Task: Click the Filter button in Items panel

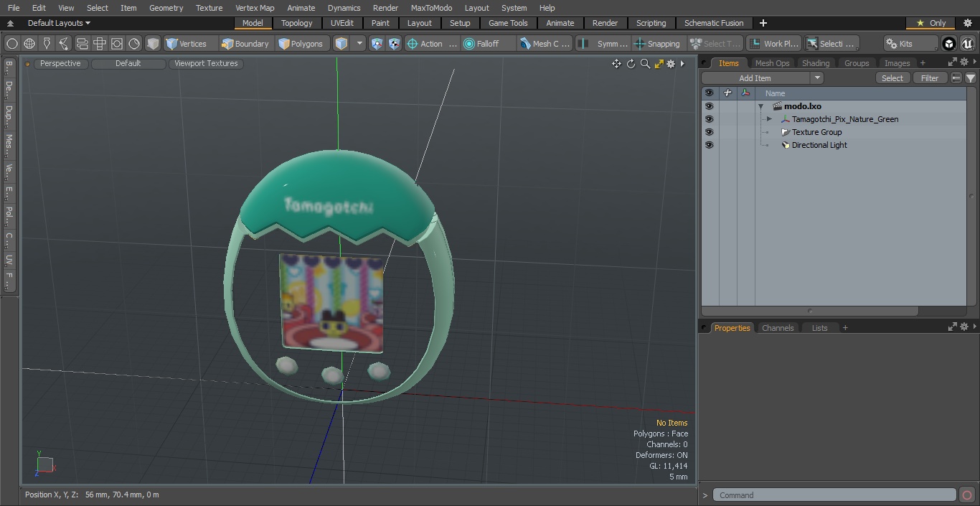Action: tap(930, 78)
